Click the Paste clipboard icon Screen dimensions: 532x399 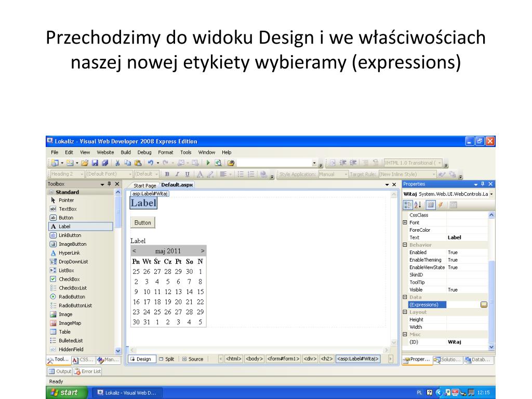pyautogui.click(x=138, y=163)
